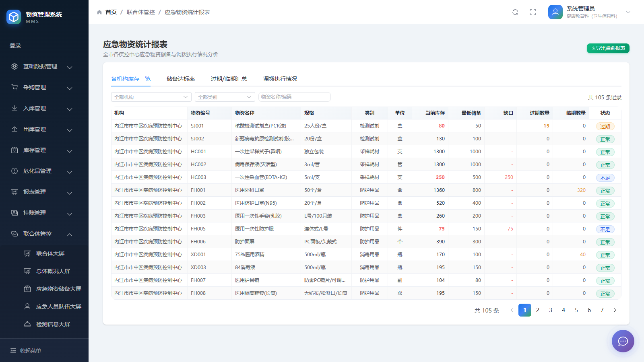Viewport: 644px width, 362px height.
Task: Open the chat support bubble icon
Action: click(x=623, y=341)
